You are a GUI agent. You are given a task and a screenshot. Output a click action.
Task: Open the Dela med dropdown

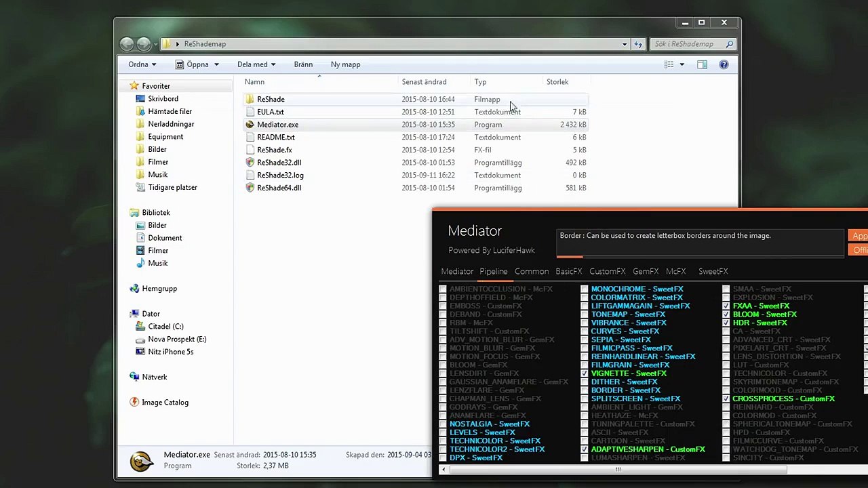pyautogui.click(x=256, y=64)
